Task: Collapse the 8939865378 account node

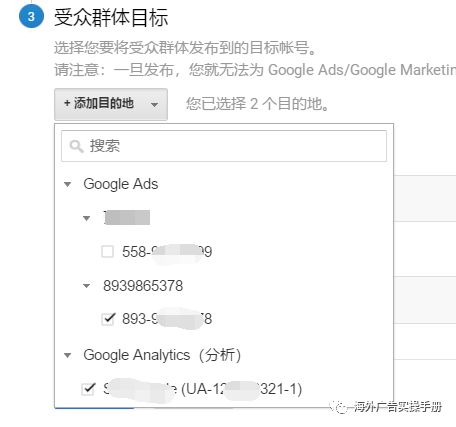Action: click(86, 286)
